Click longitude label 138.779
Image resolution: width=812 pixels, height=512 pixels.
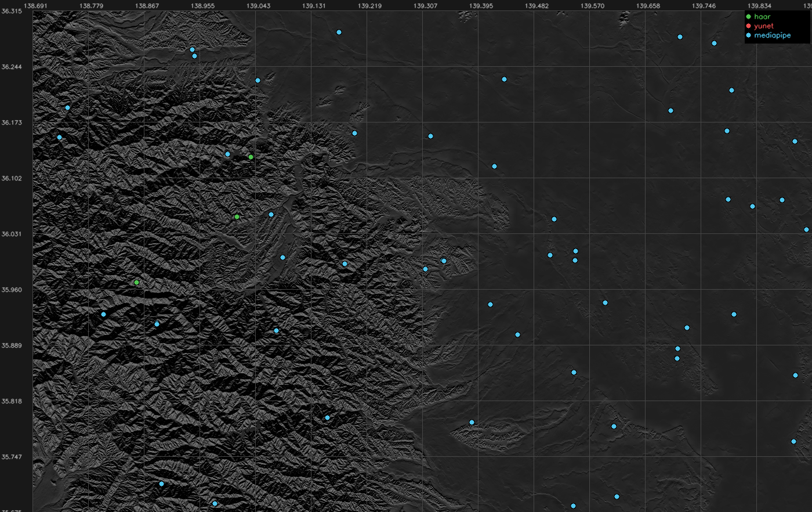[x=91, y=6]
